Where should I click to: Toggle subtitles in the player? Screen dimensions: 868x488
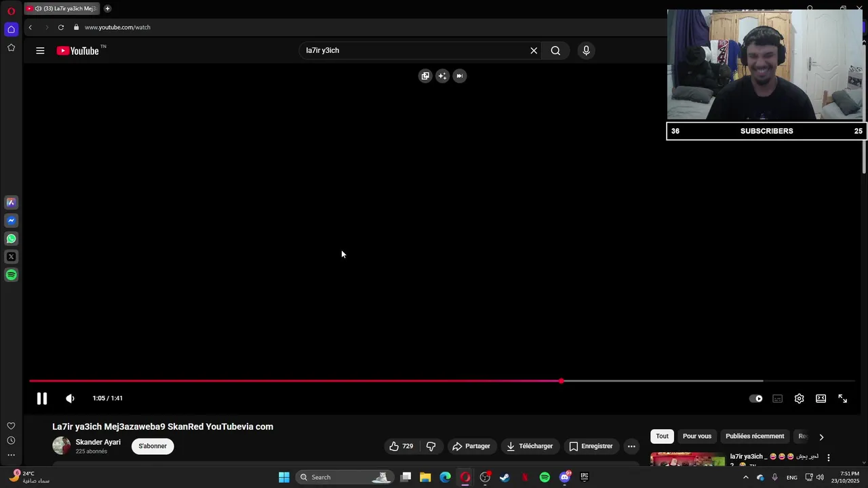[x=778, y=399]
